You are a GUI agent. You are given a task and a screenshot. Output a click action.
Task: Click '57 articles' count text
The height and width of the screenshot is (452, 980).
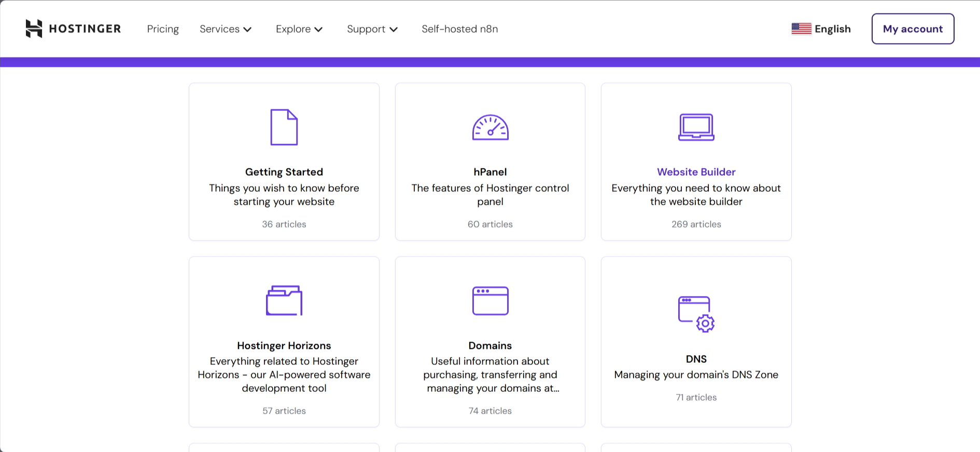[x=284, y=411]
